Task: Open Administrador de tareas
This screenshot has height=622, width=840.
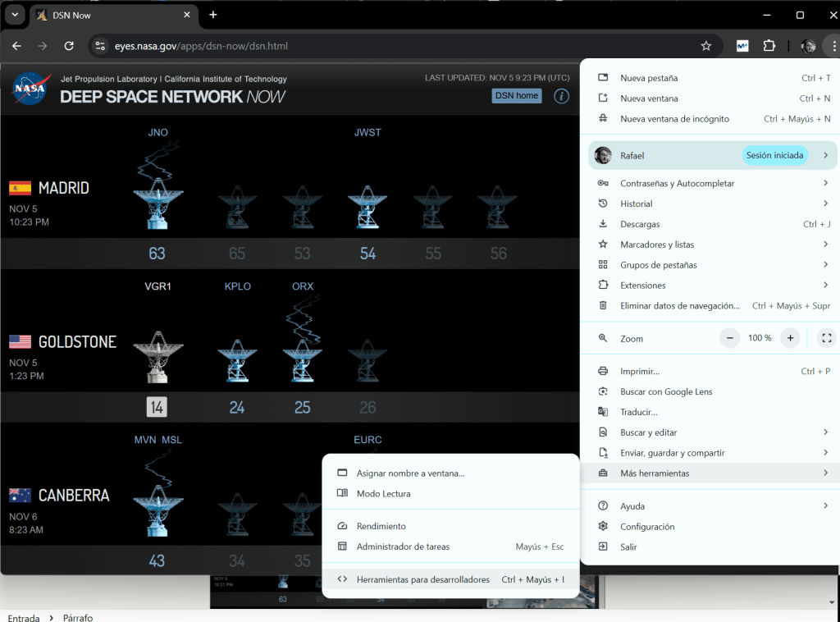Action: (403, 547)
